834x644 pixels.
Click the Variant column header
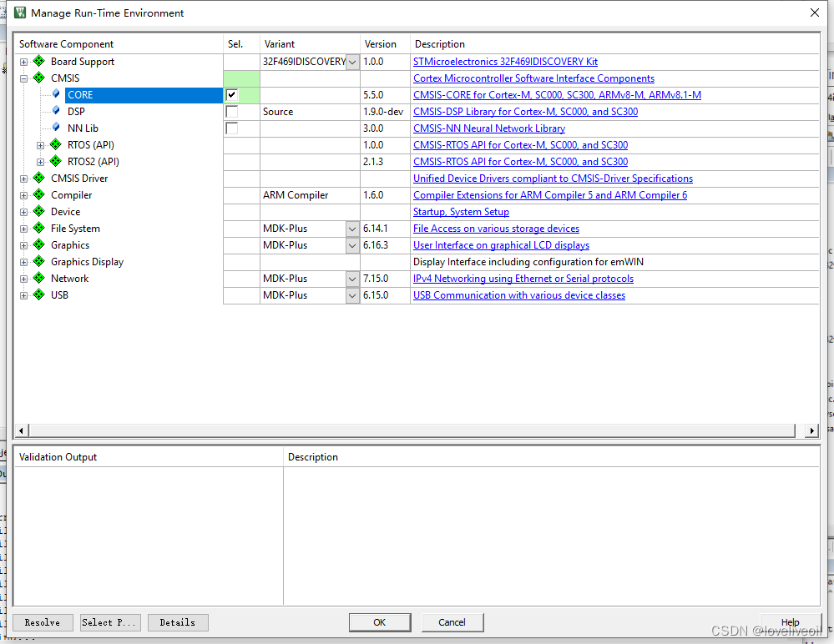point(310,44)
